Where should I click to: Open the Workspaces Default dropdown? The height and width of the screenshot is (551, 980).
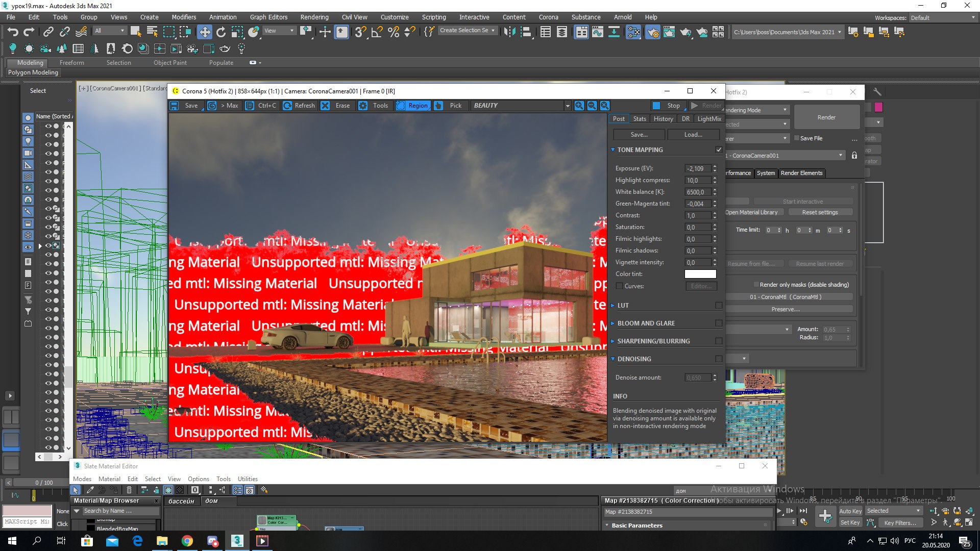pyautogui.click(x=943, y=18)
